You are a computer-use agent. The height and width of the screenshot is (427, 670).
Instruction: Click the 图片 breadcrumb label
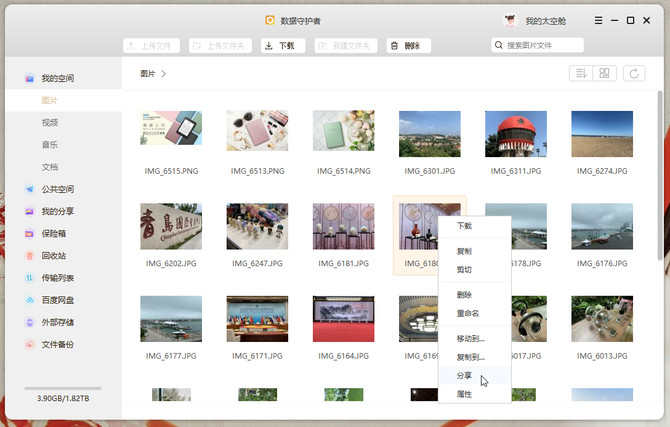click(x=148, y=74)
